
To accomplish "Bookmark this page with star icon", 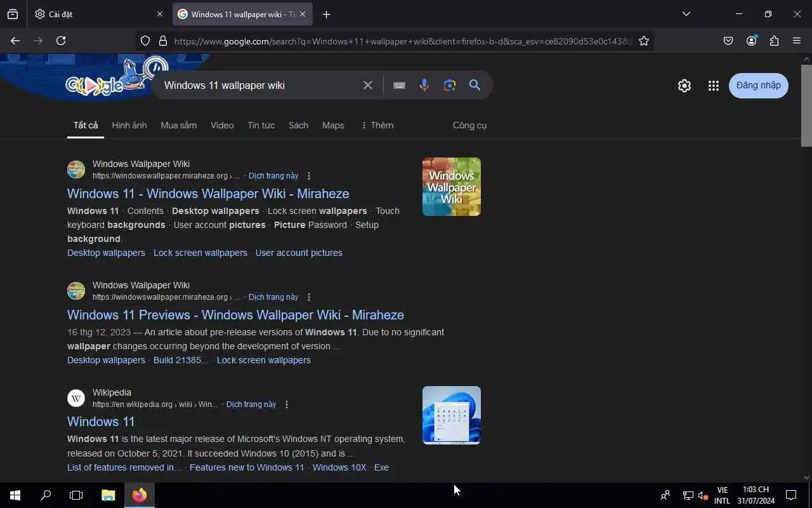I will click(x=644, y=41).
